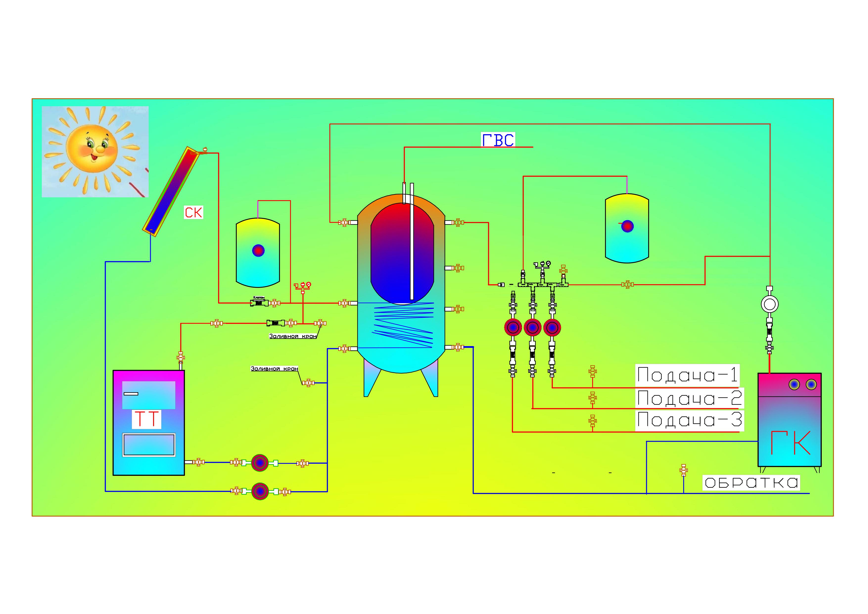Select the expansion tank beside the solar collector
Viewport: 868px width, 614px height.
point(258,252)
